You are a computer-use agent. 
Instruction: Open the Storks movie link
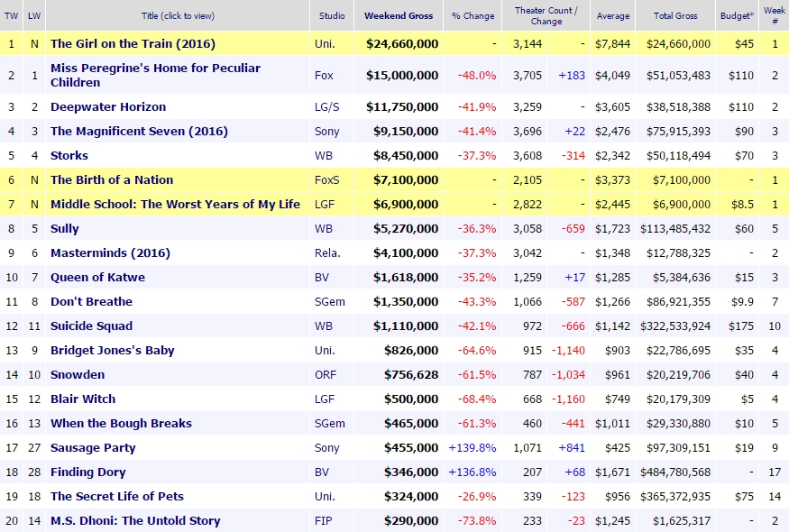click(69, 155)
